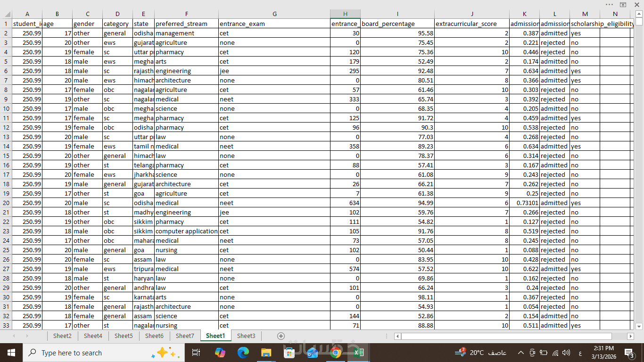
Task: Select the highlighted column H header
Action: (346, 14)
